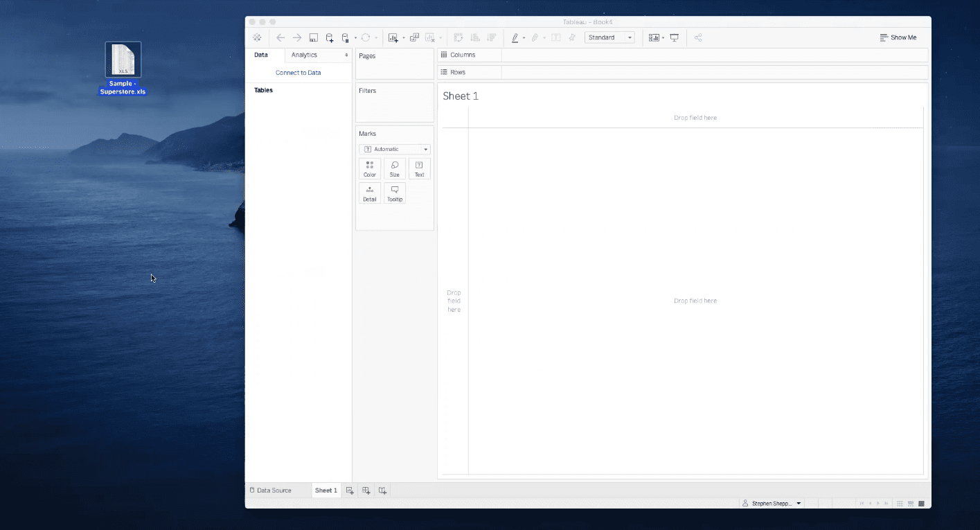Viewport: 980px width, 530px height.
Task: Open the Stephen Shepp user menu
Action: tap(770, 504)
